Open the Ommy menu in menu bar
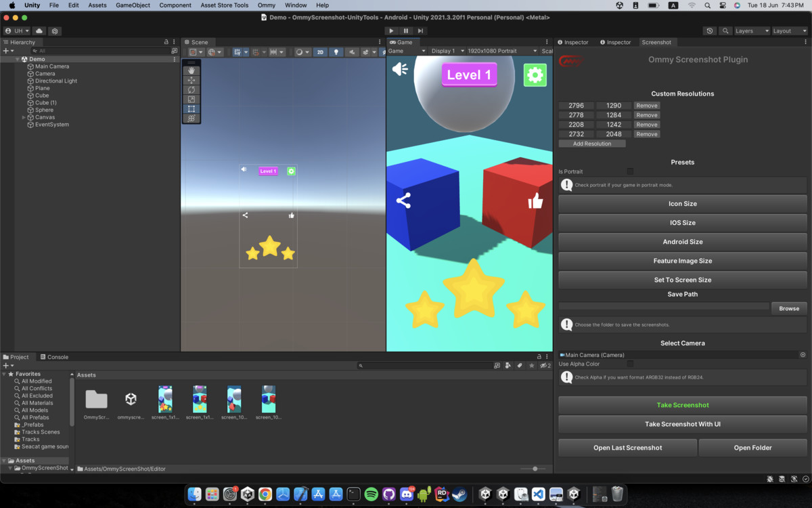This screenshot has height=508, width=812. (267, 5)
